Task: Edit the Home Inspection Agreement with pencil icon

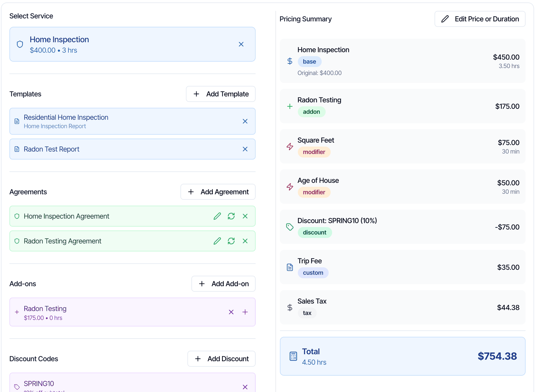Action: (x=217, y=216)
